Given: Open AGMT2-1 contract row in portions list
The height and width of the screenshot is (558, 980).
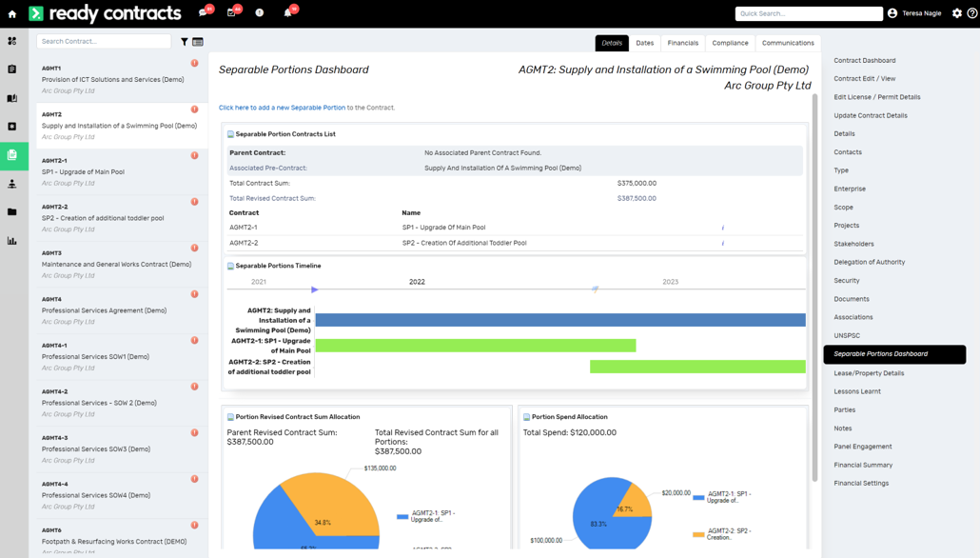Looking at the screenshot, I should [516, 228].
